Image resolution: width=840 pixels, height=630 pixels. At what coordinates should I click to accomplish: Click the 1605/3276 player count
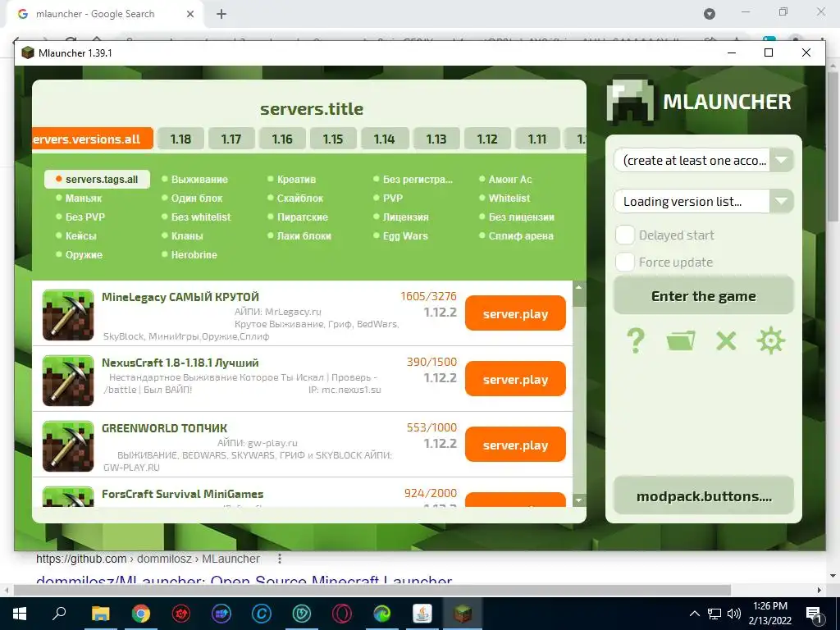coord(428,296)
